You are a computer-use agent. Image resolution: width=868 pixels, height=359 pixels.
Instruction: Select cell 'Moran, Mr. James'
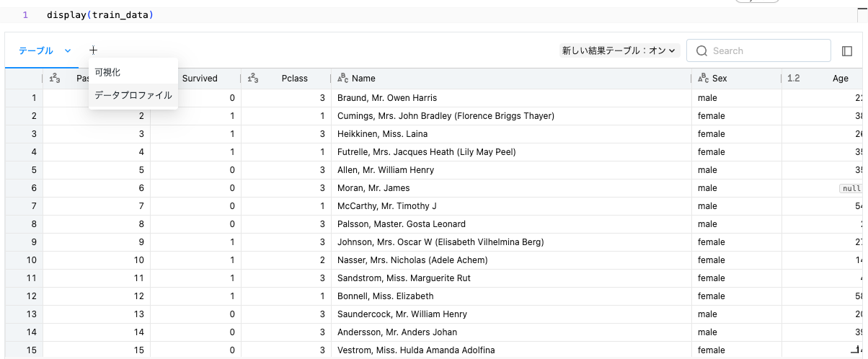click(511, 188)
